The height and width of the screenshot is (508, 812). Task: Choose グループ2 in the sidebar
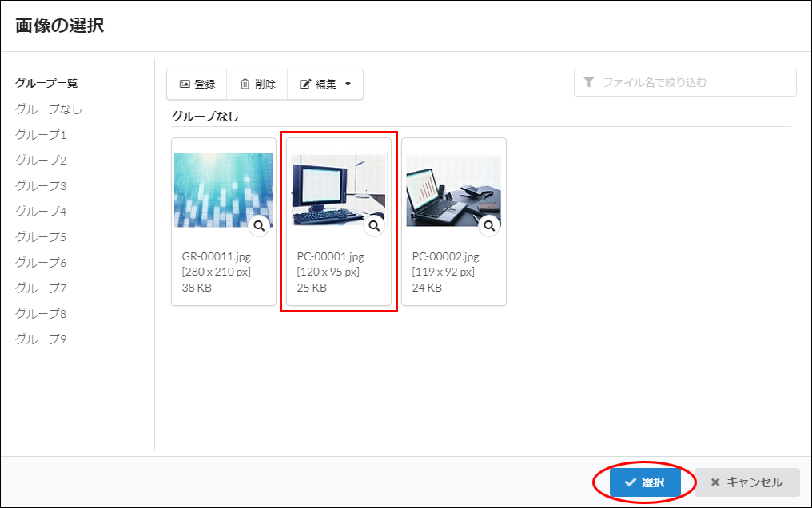pyautogui.click(x=41, y=160)
